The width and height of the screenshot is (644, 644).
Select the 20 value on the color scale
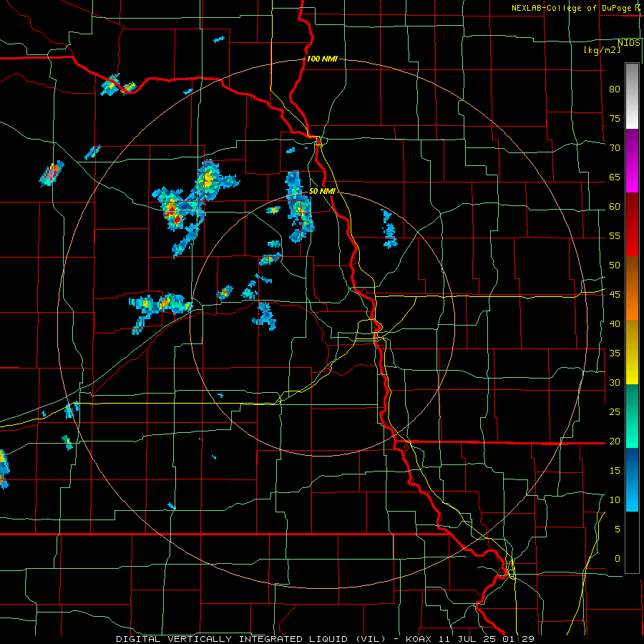(x=615, y=441)
